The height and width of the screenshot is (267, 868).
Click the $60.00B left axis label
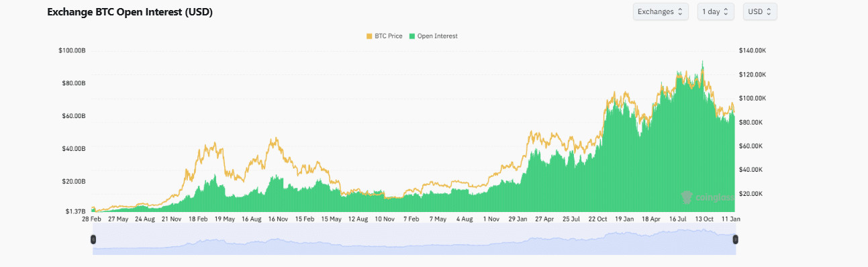73,116
